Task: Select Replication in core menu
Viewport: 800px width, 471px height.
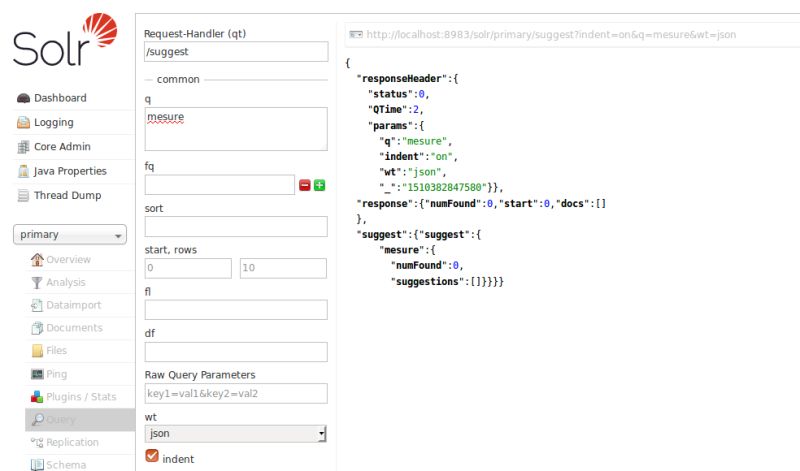Action: [x=72, y=442]
